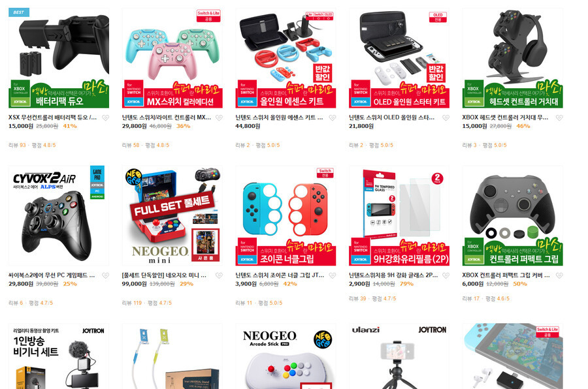Like the 네오지오 미니 풀세트 product
Viewport: 588px width, 389px height.
[219, 275]
